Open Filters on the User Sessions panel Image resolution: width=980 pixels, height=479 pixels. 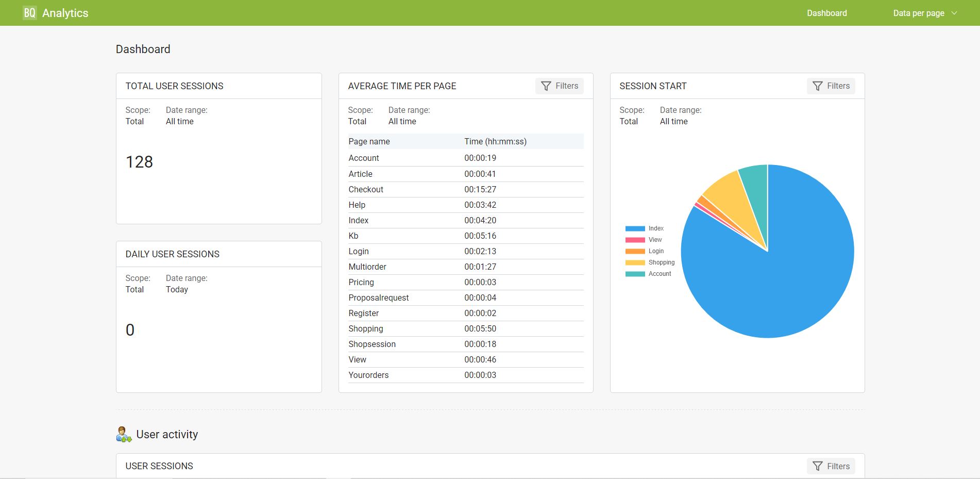831,466
